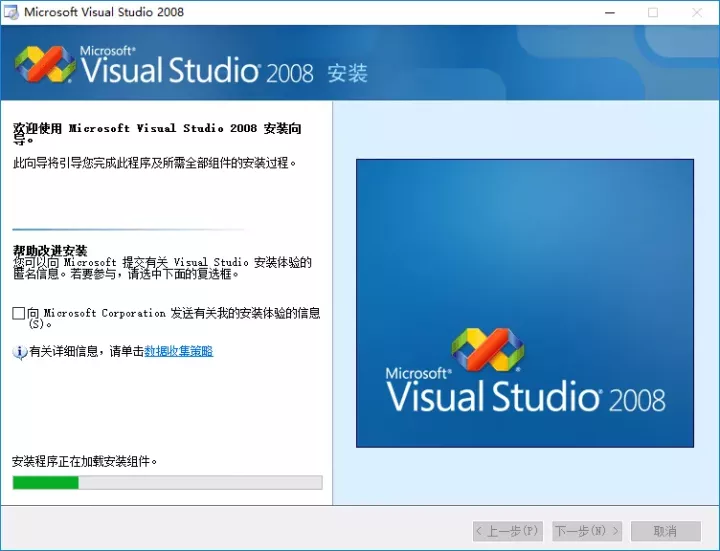This screenshot has height=551, width=720.
Task: Open the 数据收集策略 link
Action: [x=178, y=351]
